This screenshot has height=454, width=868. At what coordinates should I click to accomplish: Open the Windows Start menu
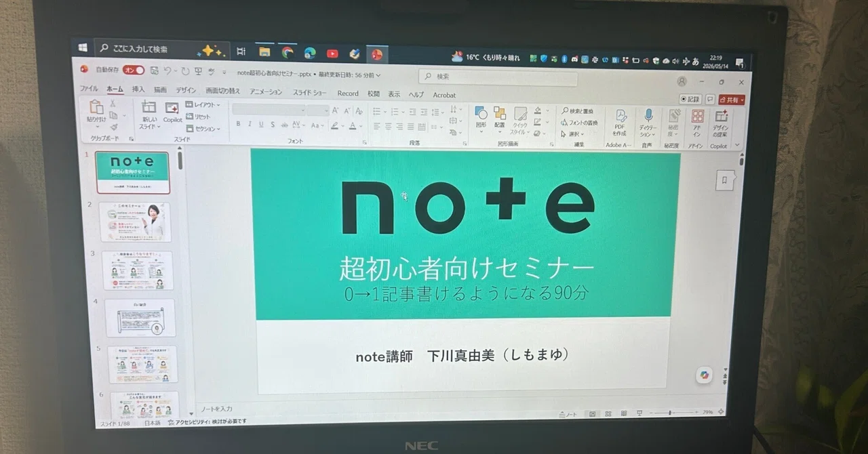point(82,47)
